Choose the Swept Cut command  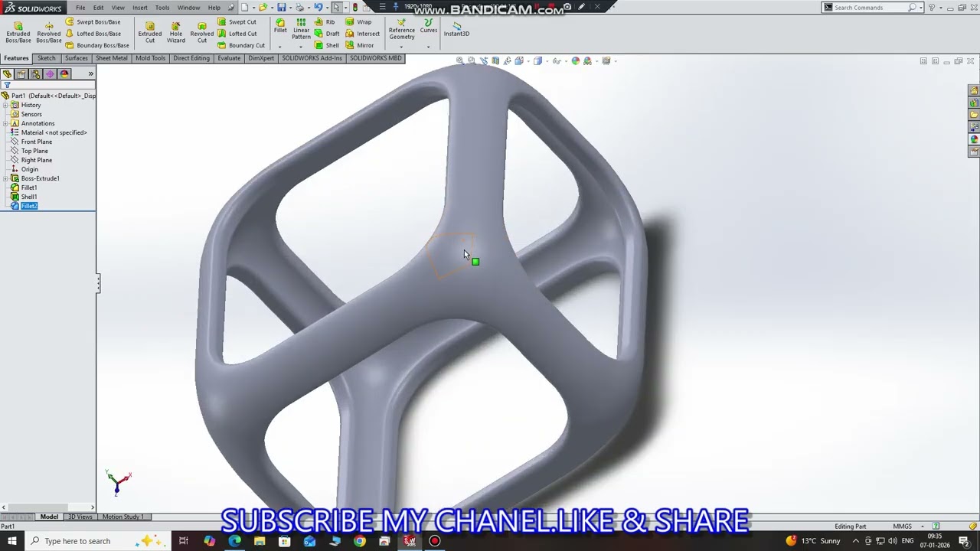point(237,22)
